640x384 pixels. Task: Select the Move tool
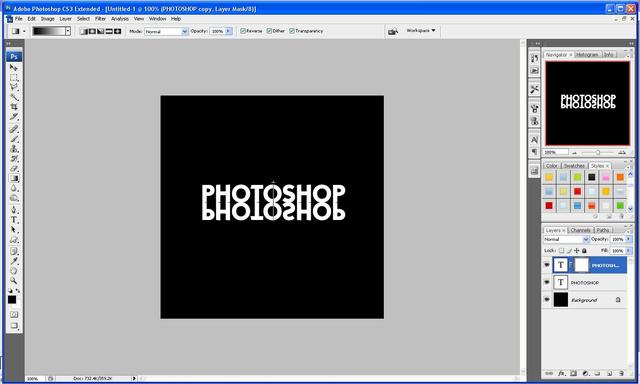(x=14, y=68)
